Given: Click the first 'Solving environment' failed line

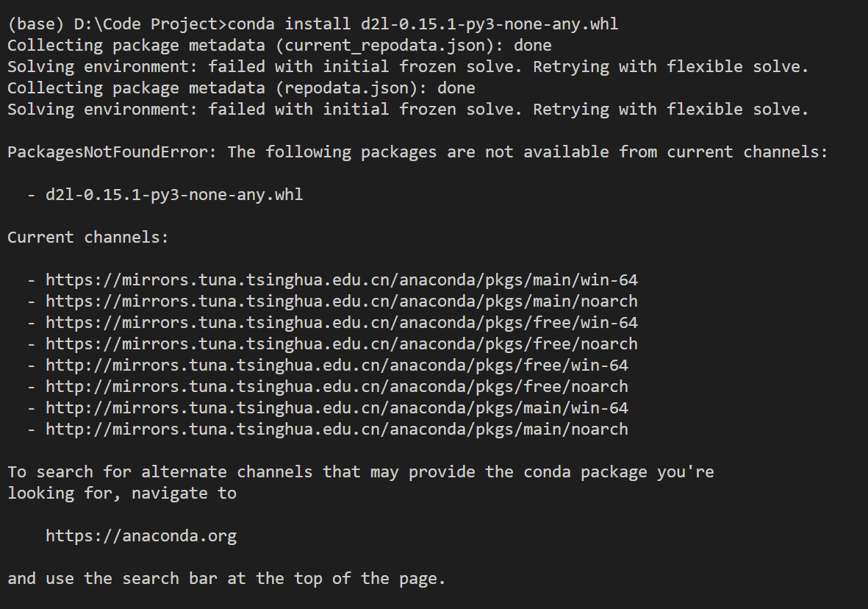Looking at the screenshot, I should coord(408,66).
